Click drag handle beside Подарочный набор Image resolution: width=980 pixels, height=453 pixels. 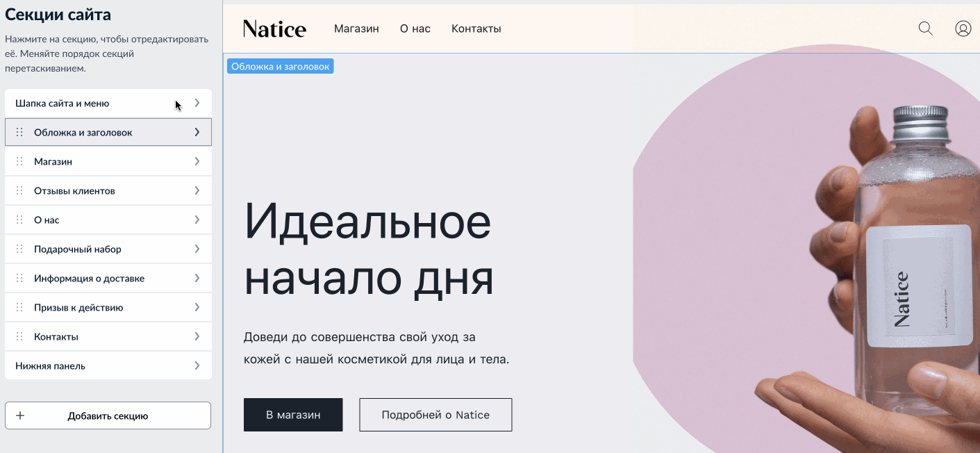click(x=19, y=249)
